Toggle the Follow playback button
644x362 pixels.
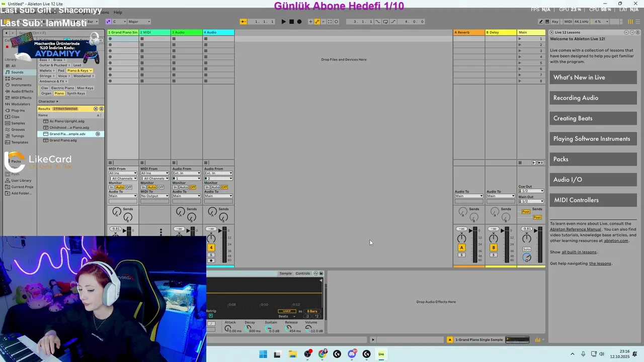(x=244, y=22)
